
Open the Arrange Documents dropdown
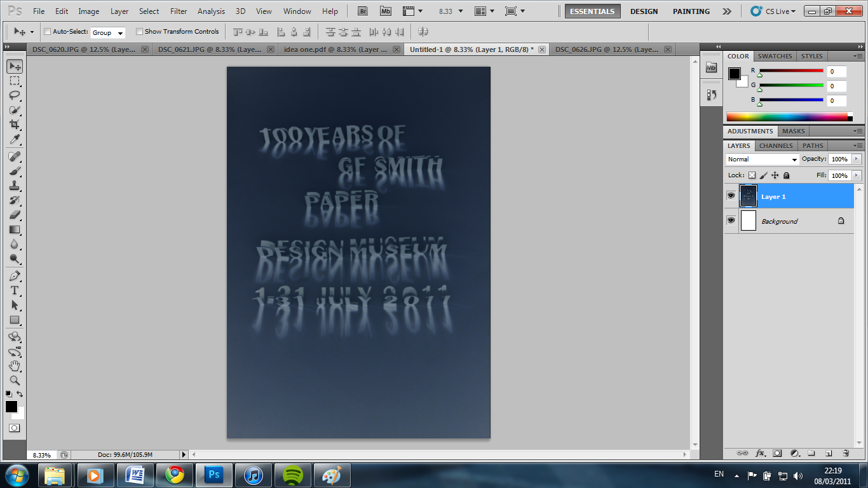point(485,11)
